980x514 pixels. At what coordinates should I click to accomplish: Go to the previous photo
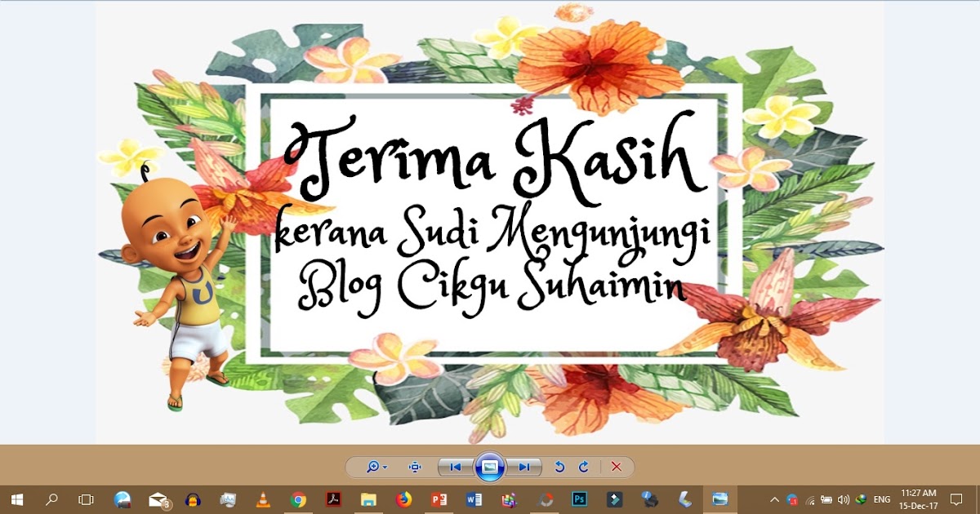coord(456,467)
